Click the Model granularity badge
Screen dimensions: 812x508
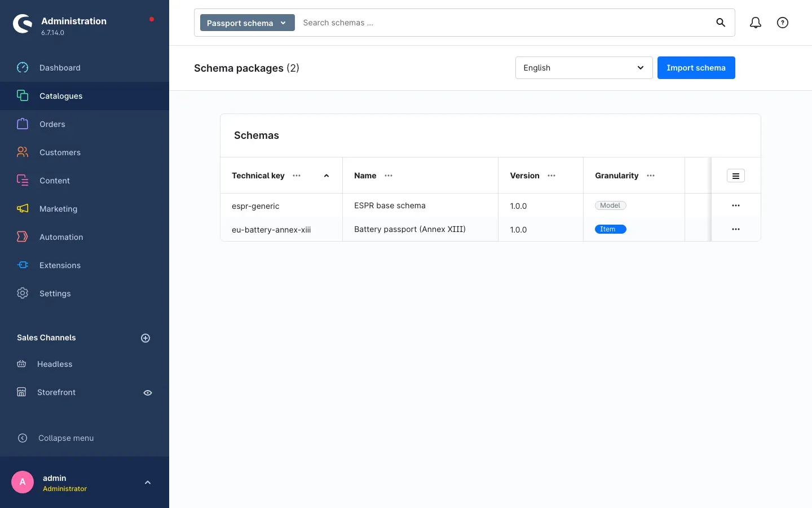click(x=611, y=205)
